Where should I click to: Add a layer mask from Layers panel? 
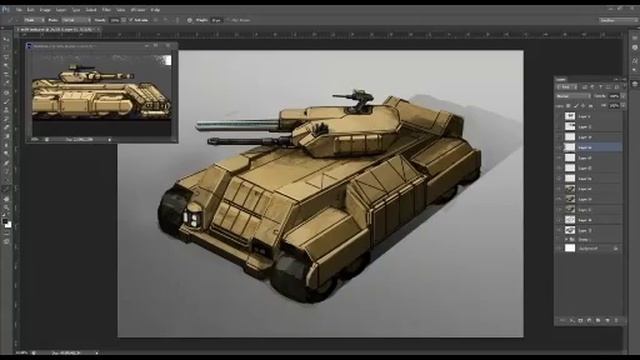click(580, 321)
